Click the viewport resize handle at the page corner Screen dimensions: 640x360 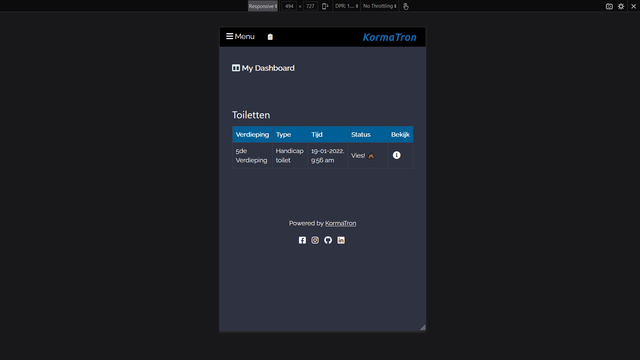422,327
